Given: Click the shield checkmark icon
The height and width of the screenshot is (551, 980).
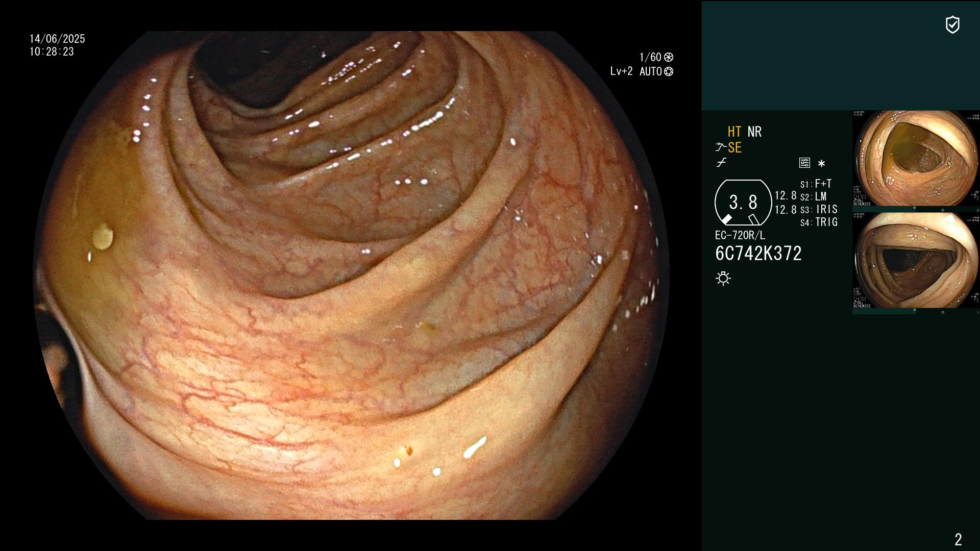Looking at the screenshot, I should pos(952,24).
